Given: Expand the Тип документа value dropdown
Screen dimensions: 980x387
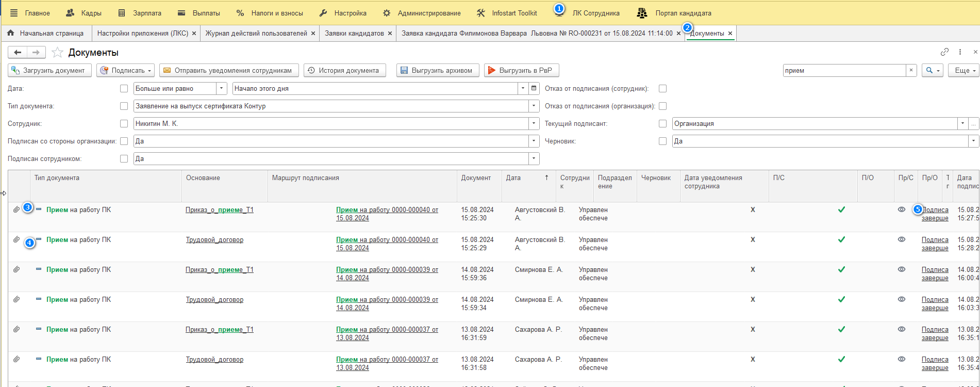Looking at the screenshot, I should point(534,106).
